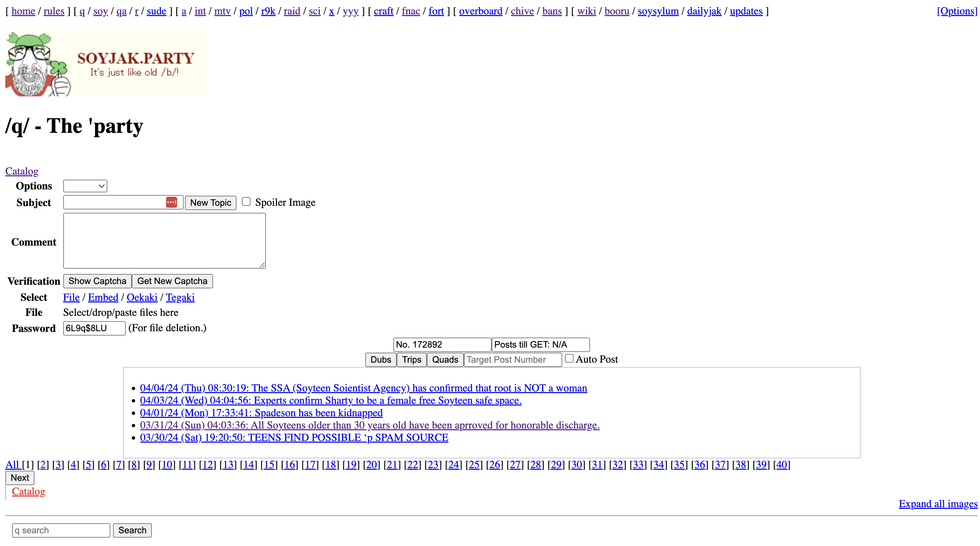Click the q search text field

(61, 530)
